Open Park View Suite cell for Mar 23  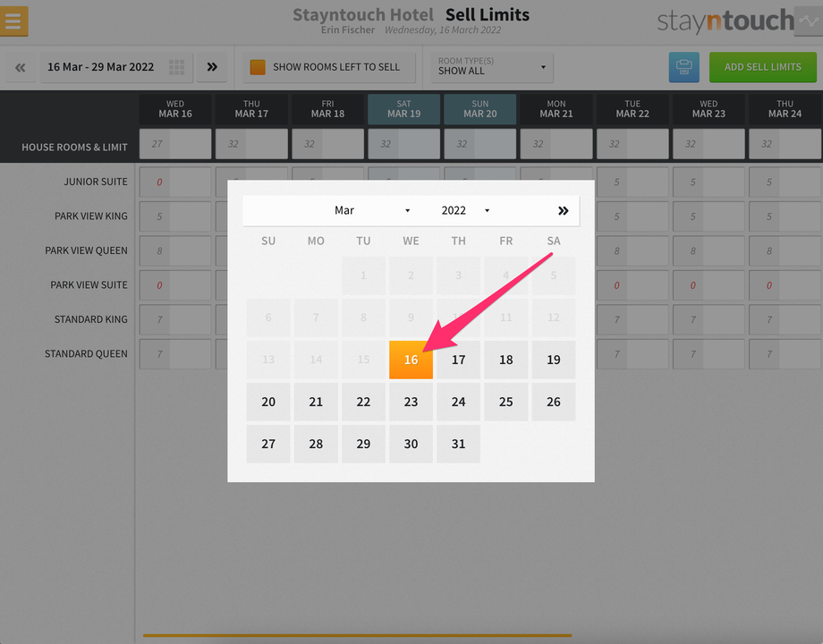[x=708, y=285]
